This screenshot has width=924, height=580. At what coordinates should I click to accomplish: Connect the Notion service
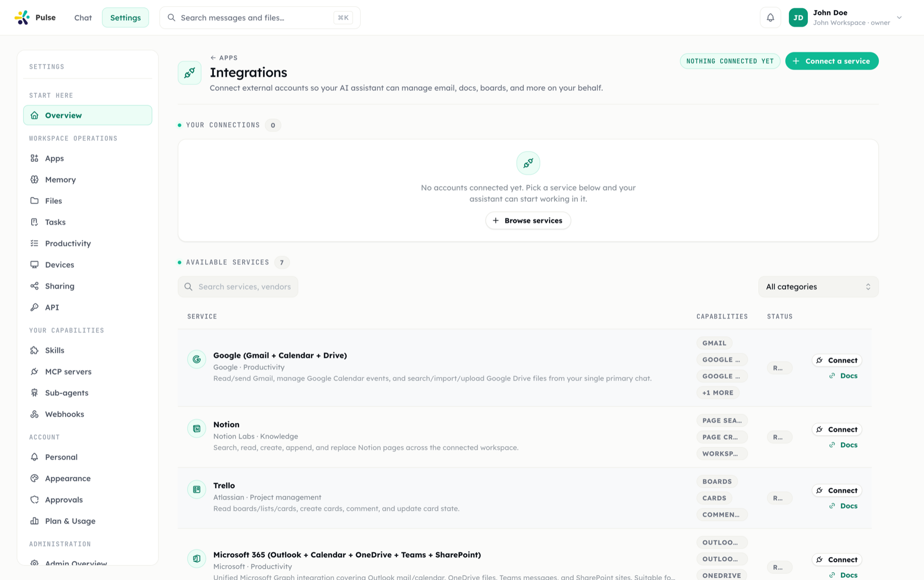(x=836, y=429)
